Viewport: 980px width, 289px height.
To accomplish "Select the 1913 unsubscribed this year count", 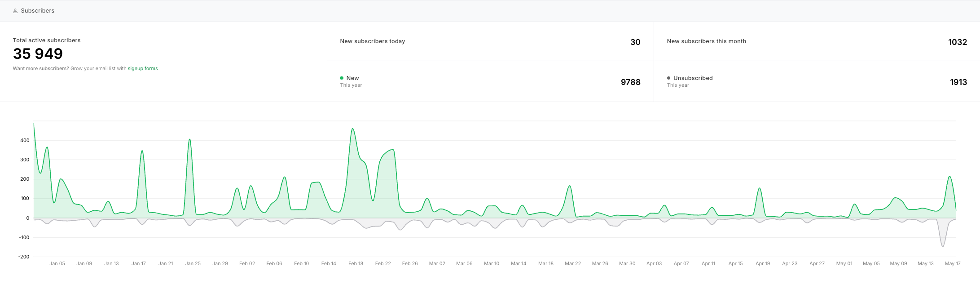I will (x=958, y=82).
